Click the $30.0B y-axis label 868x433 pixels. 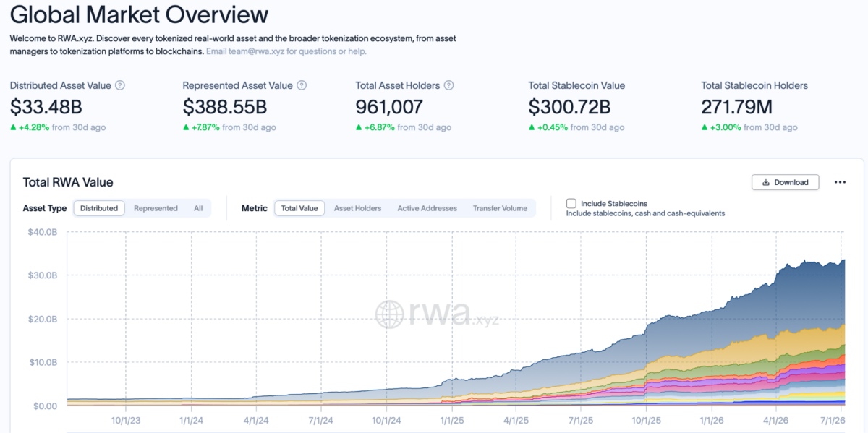[43, 275]
